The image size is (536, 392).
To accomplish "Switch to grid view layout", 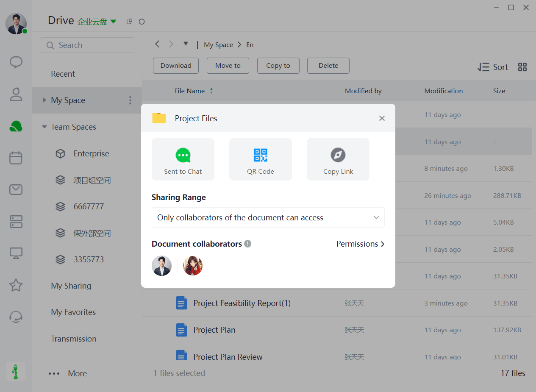I will [x=522, y=67].
